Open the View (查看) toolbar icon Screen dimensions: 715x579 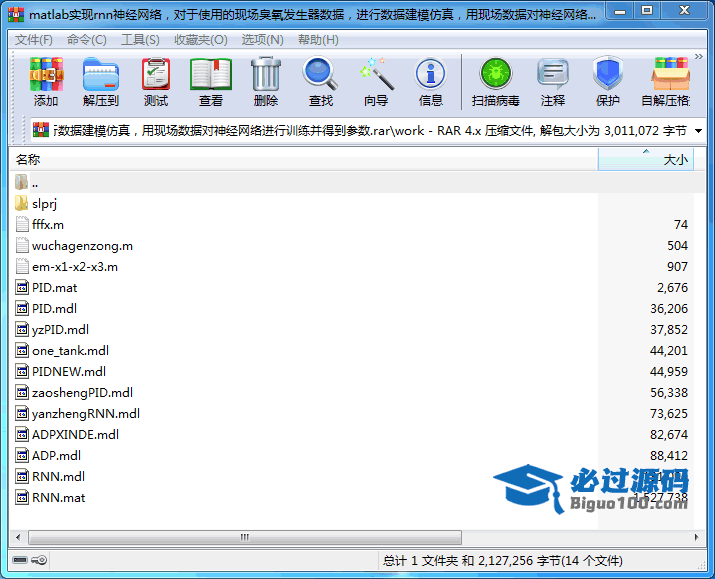211,82
